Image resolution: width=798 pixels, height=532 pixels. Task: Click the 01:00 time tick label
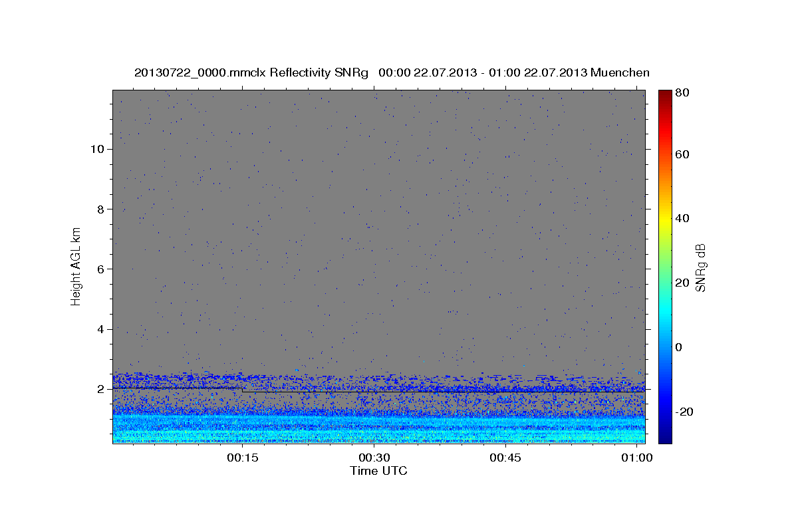click(637, 458)
